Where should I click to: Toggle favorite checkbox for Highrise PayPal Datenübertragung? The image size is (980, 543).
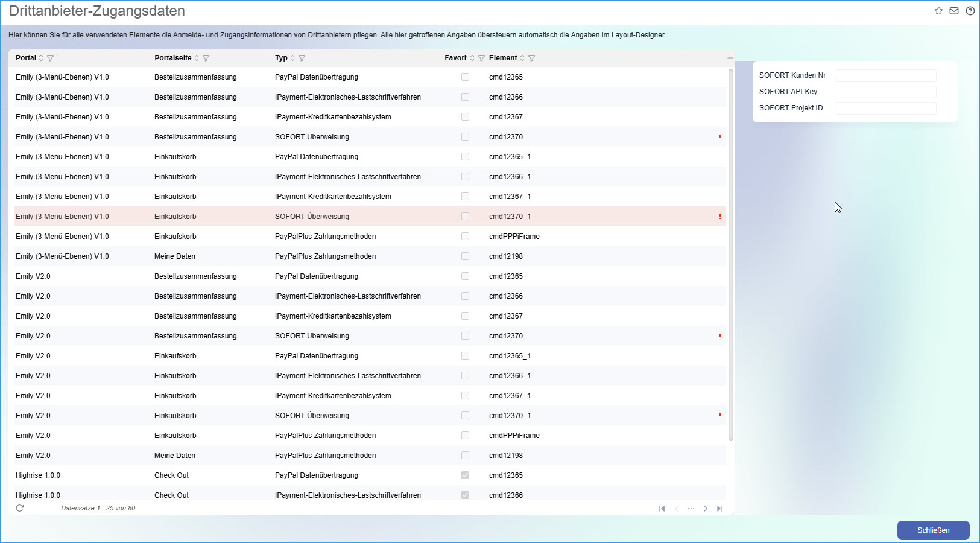tap(465, 475)
